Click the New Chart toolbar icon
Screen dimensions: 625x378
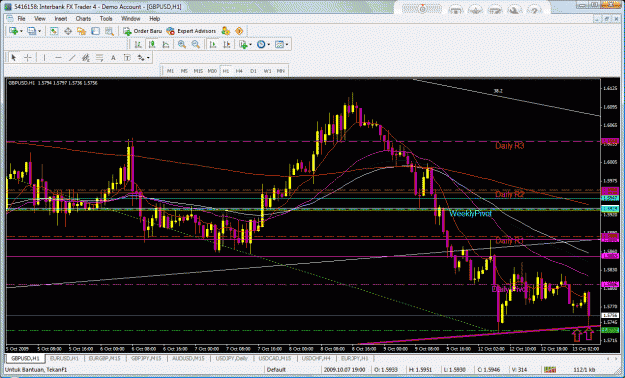[x=13, y=31]
